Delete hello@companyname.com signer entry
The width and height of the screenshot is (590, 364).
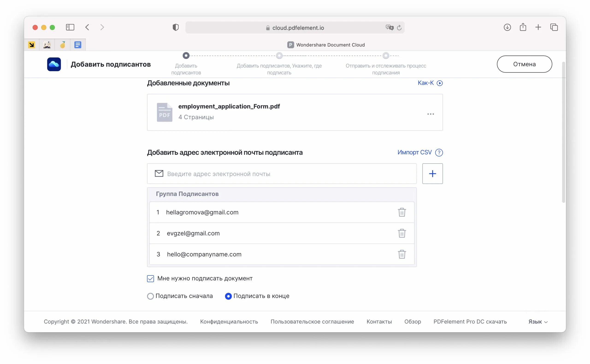coord(402,254)
